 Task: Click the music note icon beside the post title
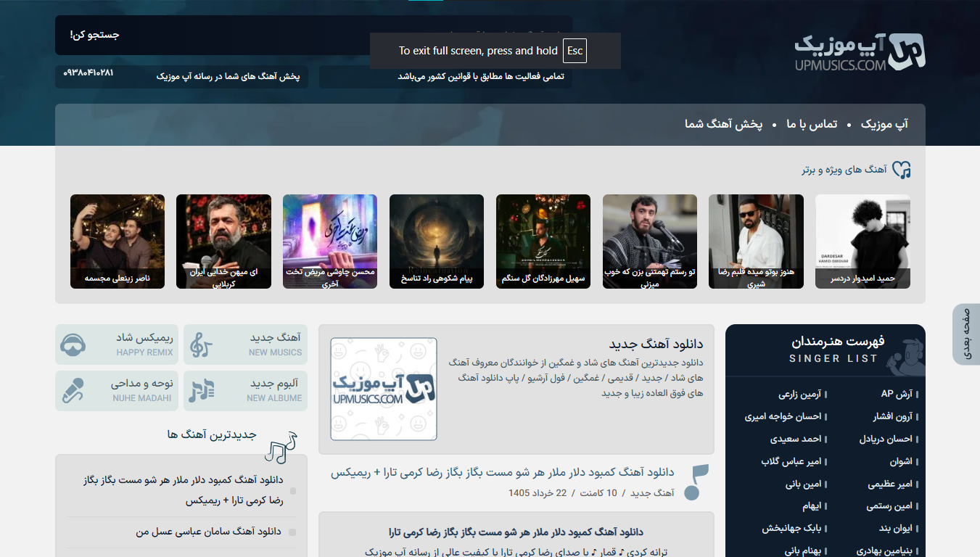[696, 482]
